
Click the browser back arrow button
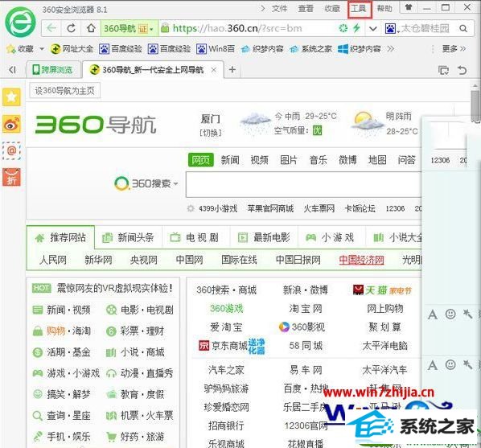pyautogui.click(x=51, y=28)
